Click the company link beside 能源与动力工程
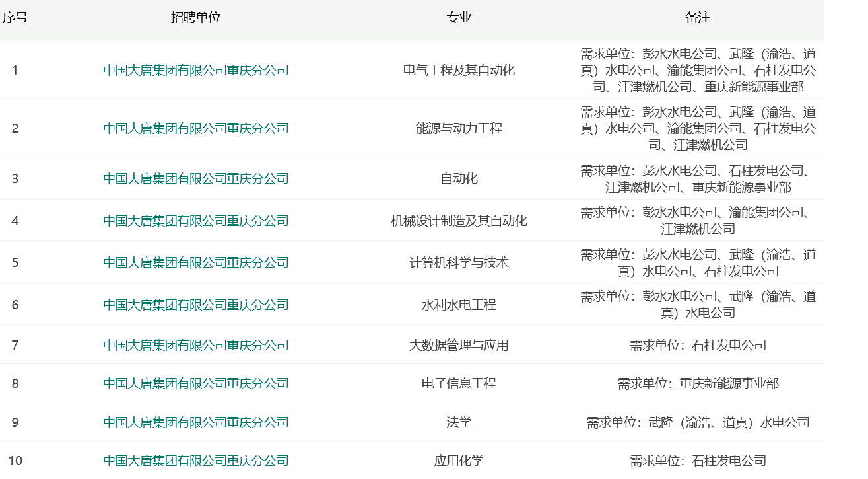This screenshot has width=868, height=479. tap(195, 128)
